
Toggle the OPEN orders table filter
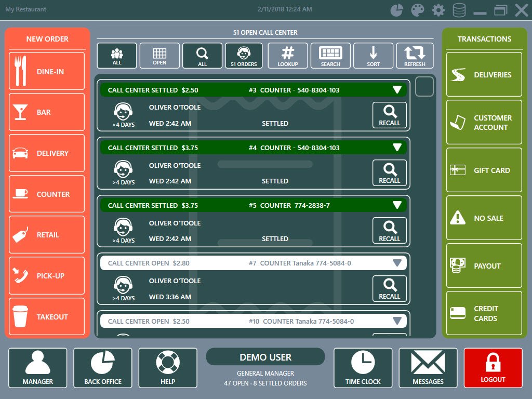pos(159,56)
